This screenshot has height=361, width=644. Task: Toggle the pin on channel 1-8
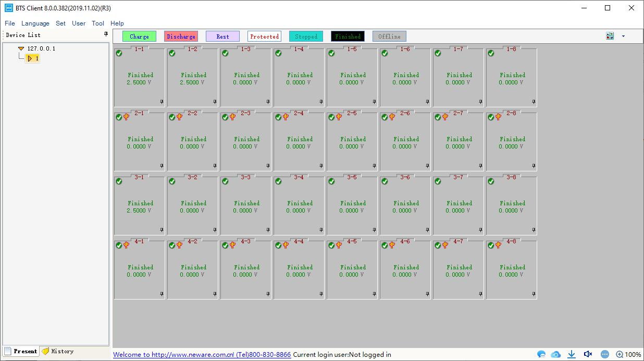coord(534,102)
